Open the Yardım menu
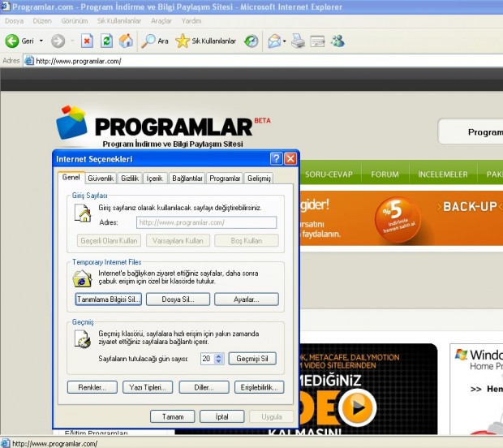The image size is (503, 448). pos(191,21)
